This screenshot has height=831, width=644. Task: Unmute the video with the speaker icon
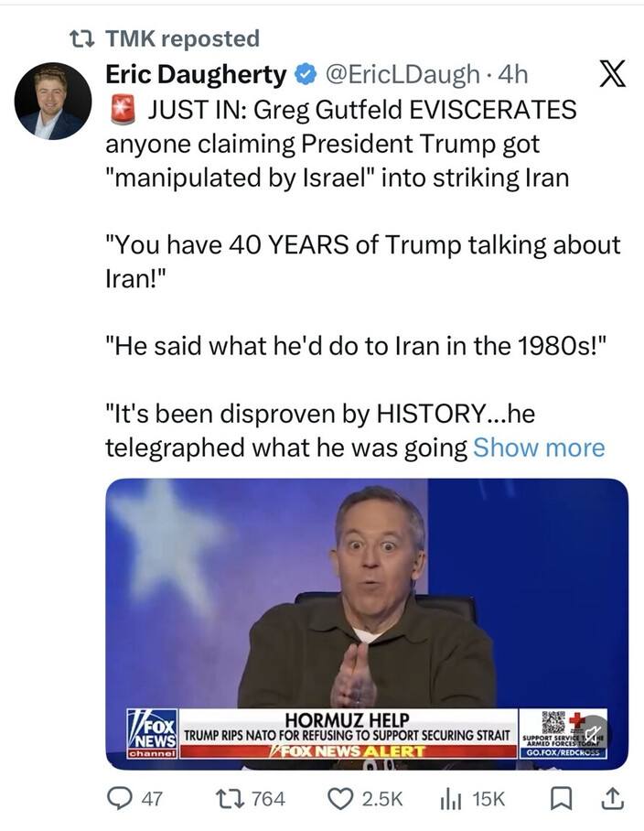click(593, 731)
